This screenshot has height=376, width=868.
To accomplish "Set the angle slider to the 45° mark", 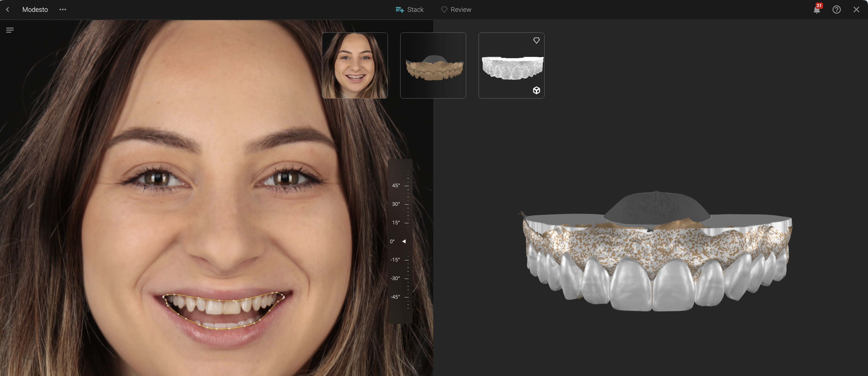I will coord(407,185).
